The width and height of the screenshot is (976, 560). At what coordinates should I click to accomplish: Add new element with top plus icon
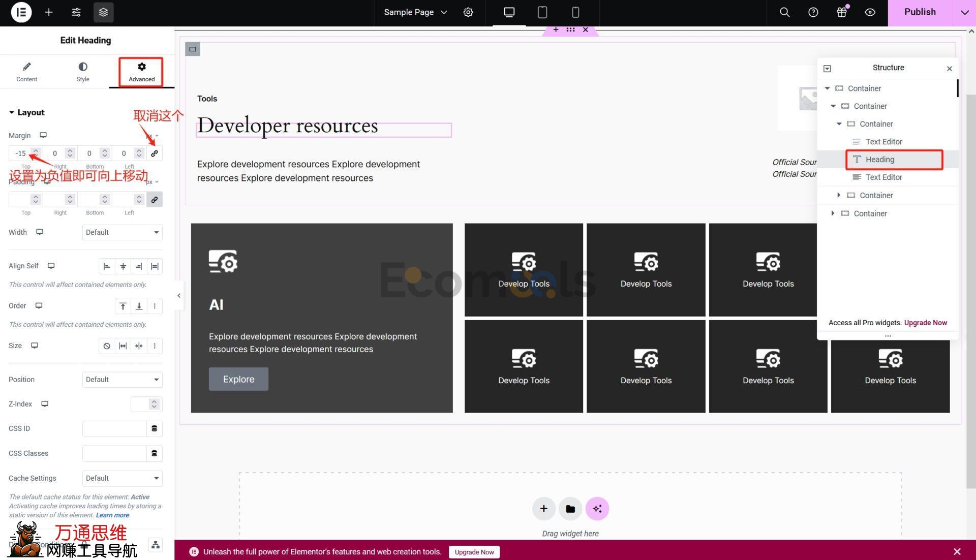click(x=49, y=12)
